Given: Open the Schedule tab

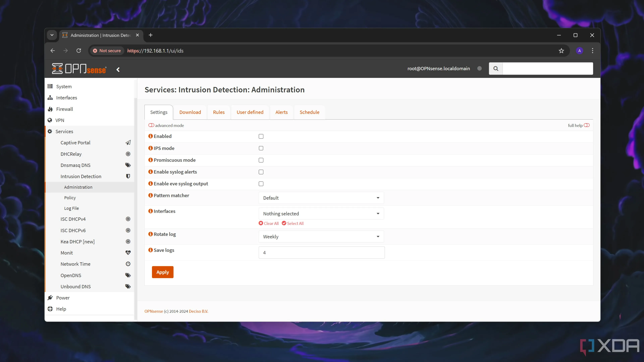Looking at the screenshot, I should pos(309,112).
